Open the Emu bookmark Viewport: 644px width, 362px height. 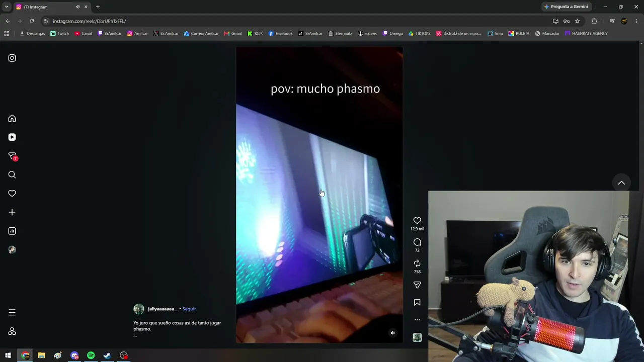coord(495,34)
